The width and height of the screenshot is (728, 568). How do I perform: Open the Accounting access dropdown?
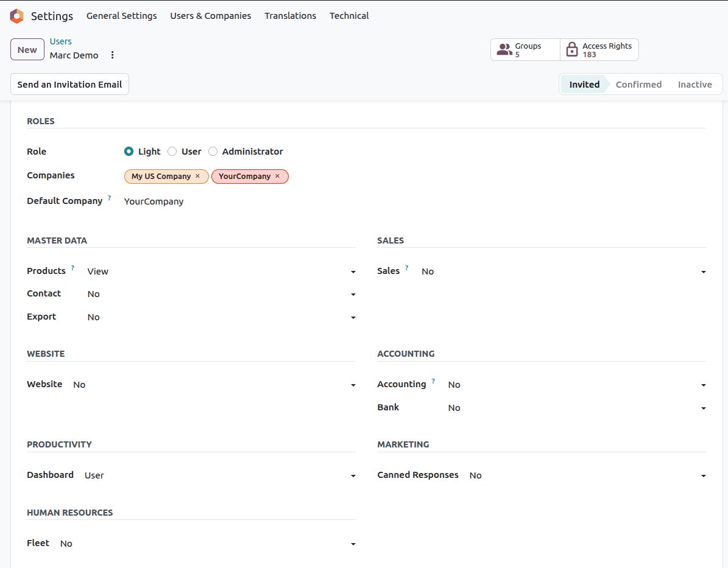pyautogui.click(x=577, y=385)
